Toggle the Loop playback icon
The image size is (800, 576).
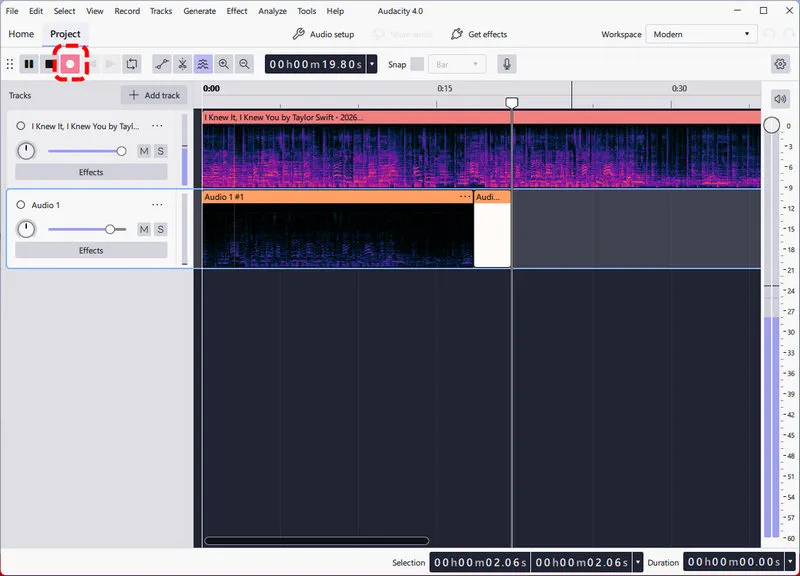[x=132, y=64]
